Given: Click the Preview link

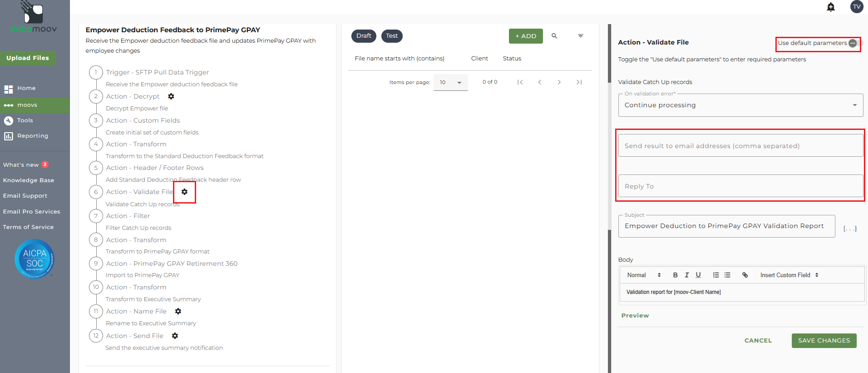Looking at the screenshot, I should [635, 316].
